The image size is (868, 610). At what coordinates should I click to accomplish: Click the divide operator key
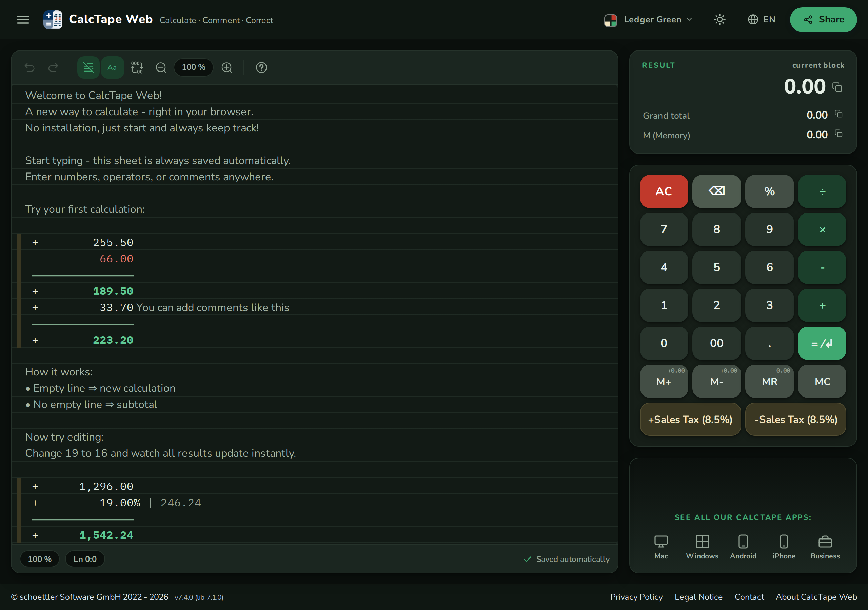(822, 191)
